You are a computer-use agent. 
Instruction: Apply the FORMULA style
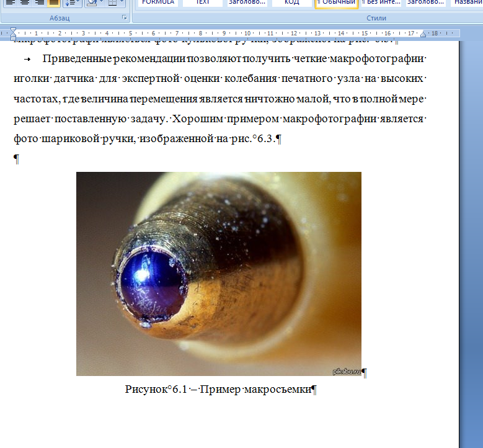(x=157, y=2)
